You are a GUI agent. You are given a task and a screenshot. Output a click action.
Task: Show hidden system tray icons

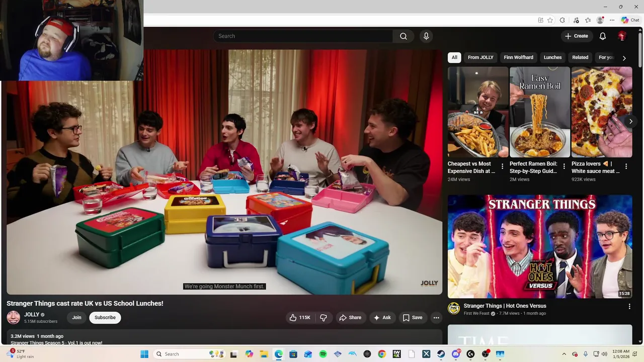[564, 354]
